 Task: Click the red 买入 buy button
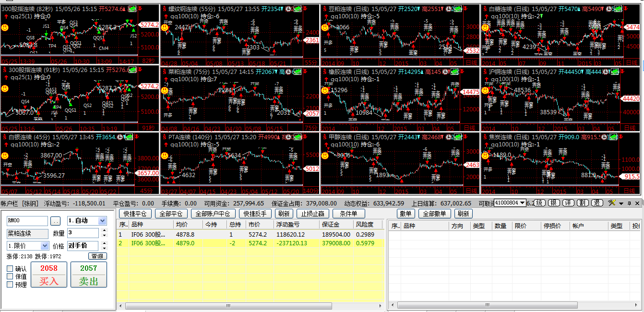pyautogui.click(x=49, y=275)
